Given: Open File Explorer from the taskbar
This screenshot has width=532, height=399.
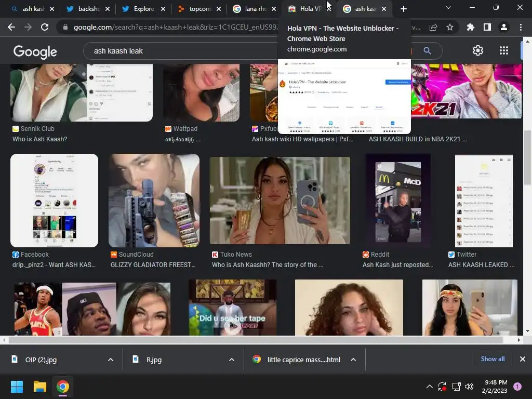Looking at the screenshot, I should point(39,387).
